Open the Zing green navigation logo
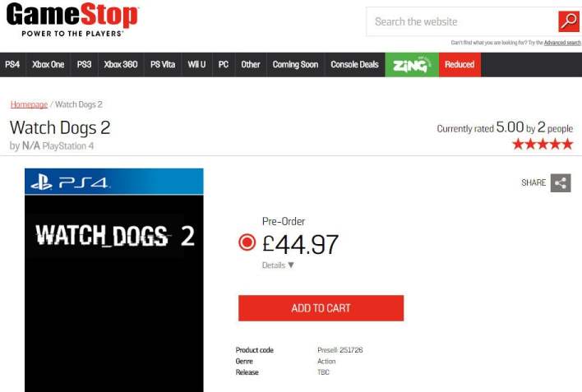The width and height of the screenshot is (582, 392). tap(412, 65)
